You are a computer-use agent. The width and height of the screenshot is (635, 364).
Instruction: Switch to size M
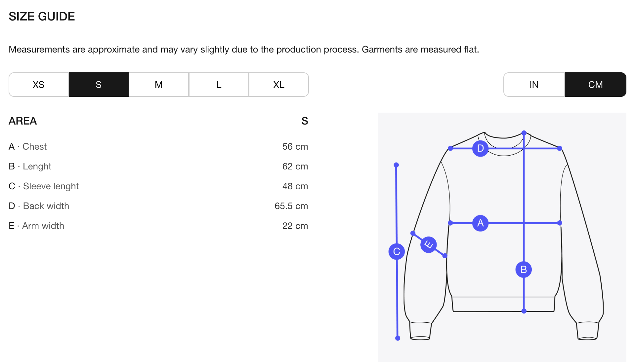click(159, 85)
